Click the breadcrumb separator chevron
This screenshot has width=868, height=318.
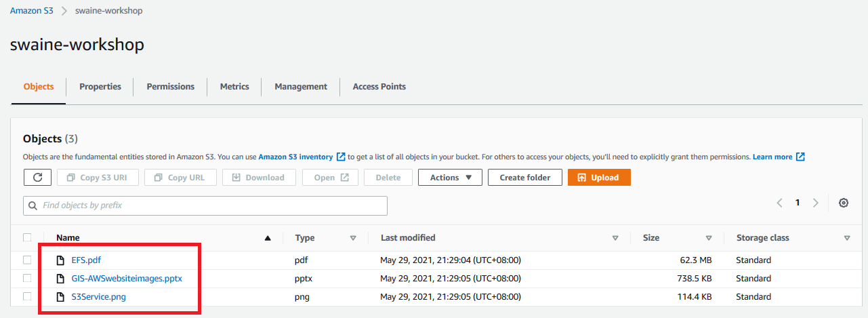coord(64,11)
